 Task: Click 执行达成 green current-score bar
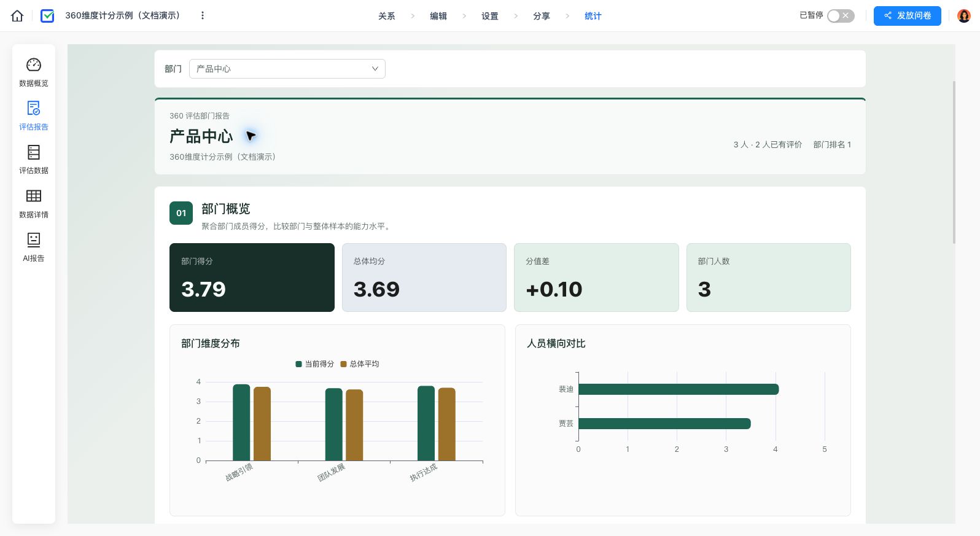click(x=426, y=423)
